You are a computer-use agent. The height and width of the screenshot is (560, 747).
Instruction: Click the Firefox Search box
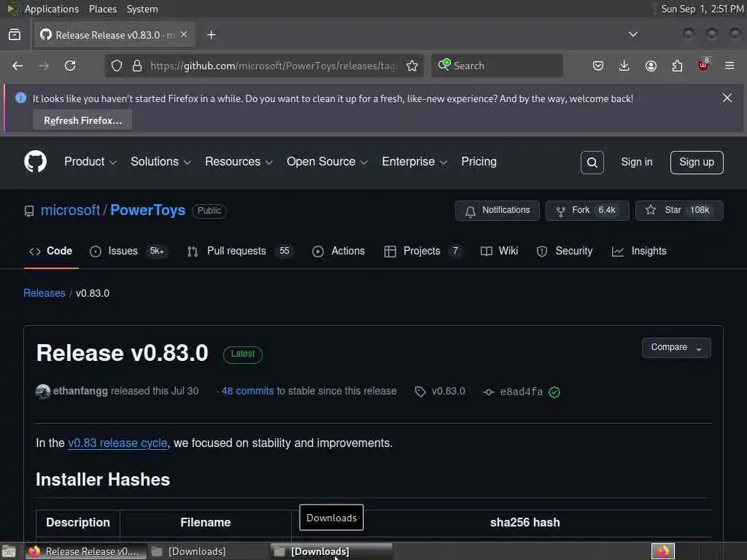(x=497, y=66)
